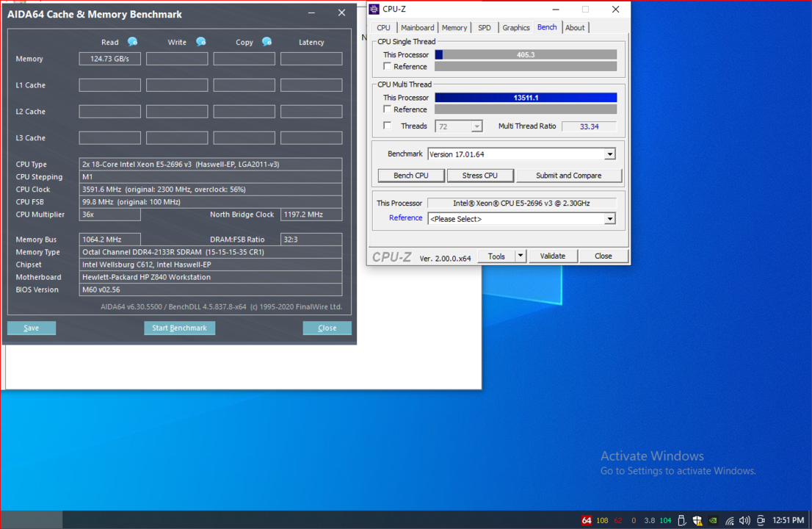Image resolution: width=812 pixels, height=529 pixels.
Task: Open Windows Security shield from the tray
Action: (x=697, y=520)
